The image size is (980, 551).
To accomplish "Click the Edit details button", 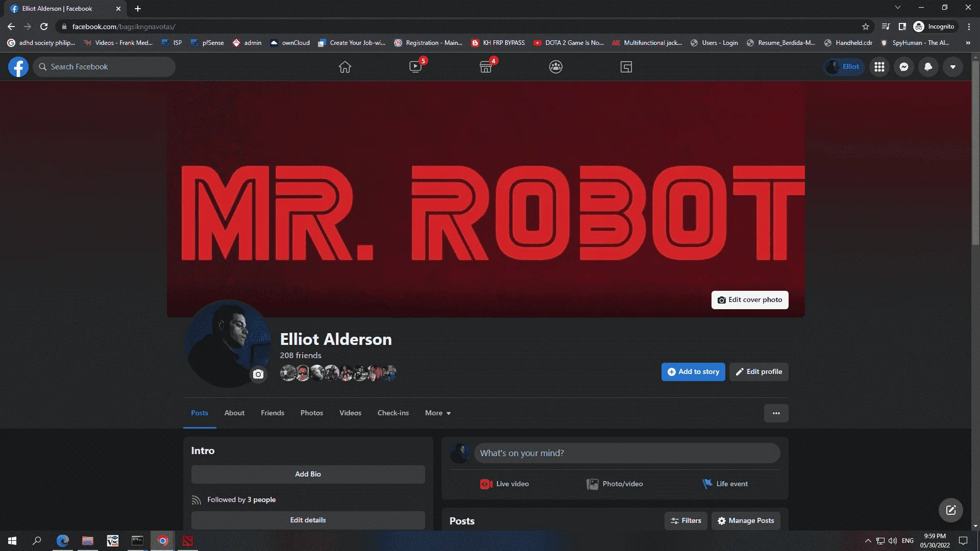I will click(x=308, y=520).
